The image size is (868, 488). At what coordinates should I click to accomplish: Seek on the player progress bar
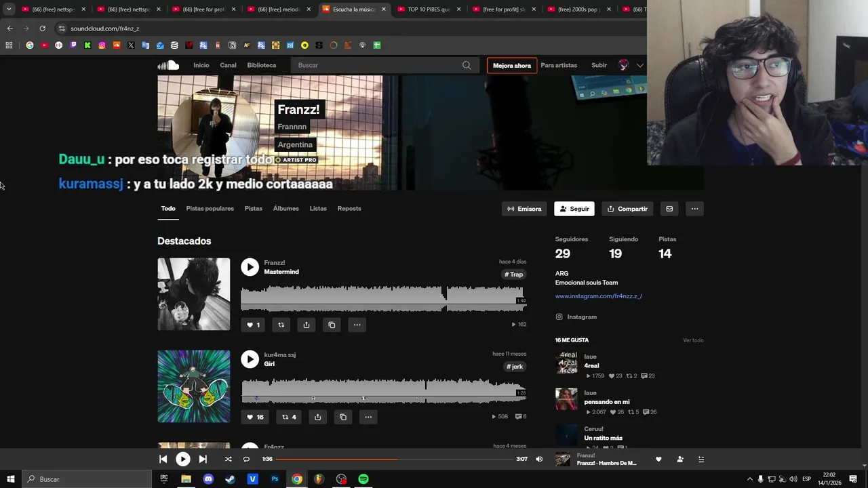(x=395, y=459)
